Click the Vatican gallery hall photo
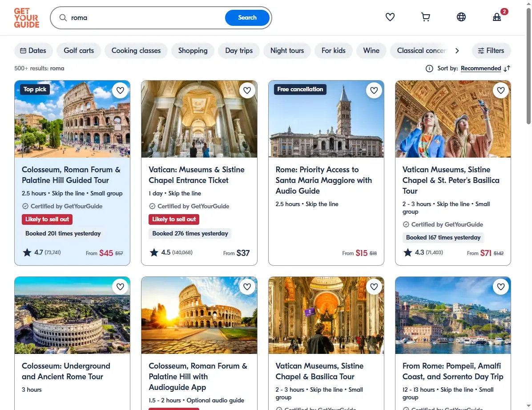The image size is (532, 410). coord(199,119)
